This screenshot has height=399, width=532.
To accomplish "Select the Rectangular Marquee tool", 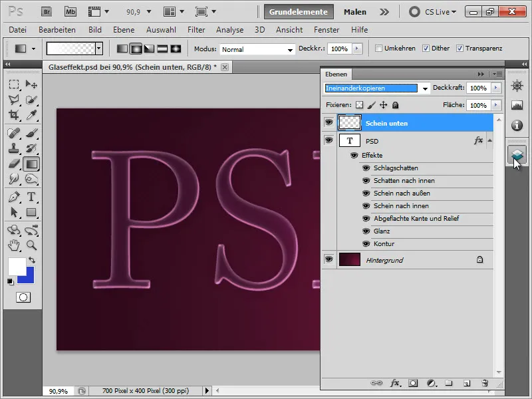I will tap(14, 84).
